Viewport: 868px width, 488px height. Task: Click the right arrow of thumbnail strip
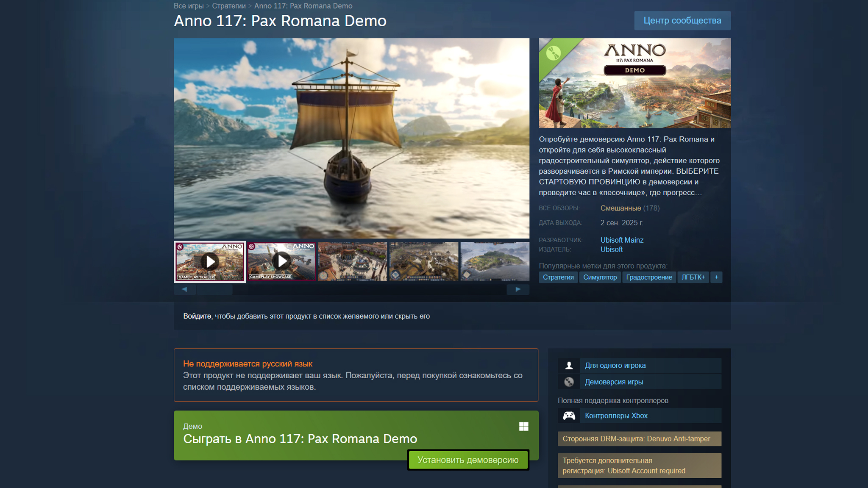tap(518, 289)
